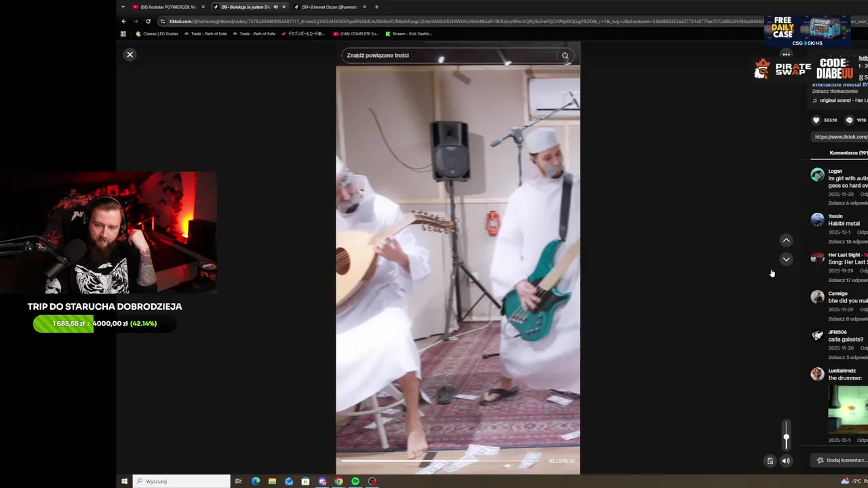Click the browser back arrow

(123, 21)
